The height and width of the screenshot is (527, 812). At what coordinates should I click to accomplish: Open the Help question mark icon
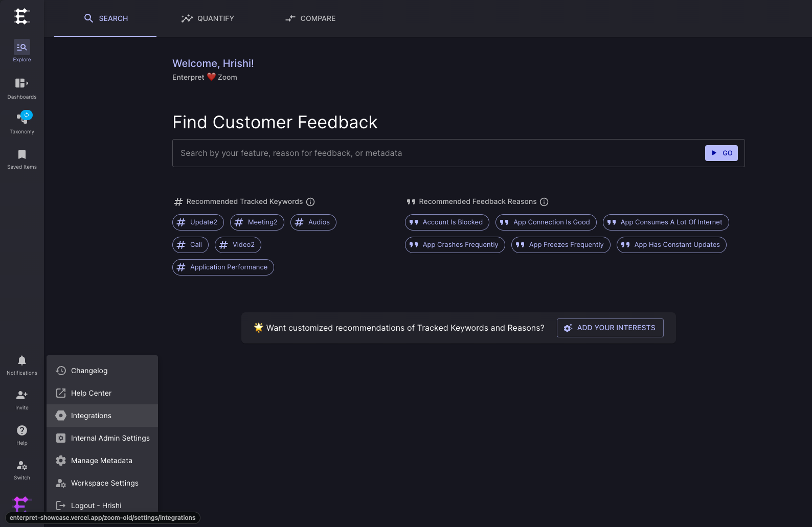22,430
